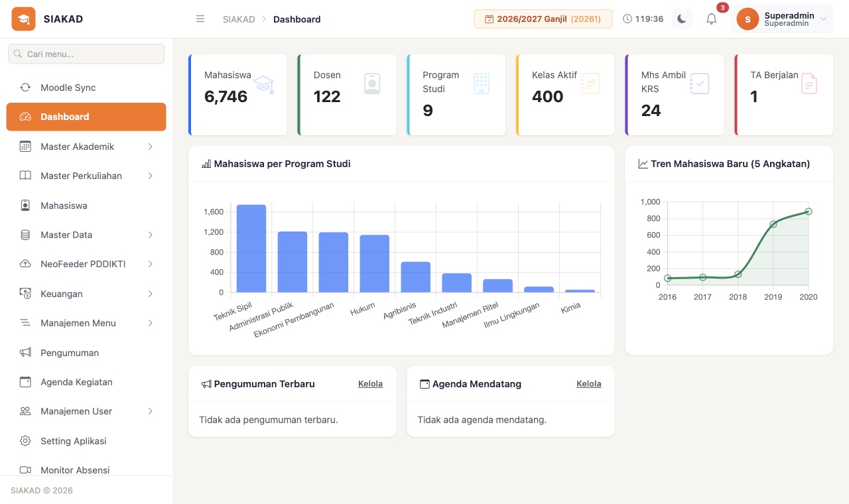
Task: Expand the Master Akademik submenu chevron
Action: click(x=151, y=147)
